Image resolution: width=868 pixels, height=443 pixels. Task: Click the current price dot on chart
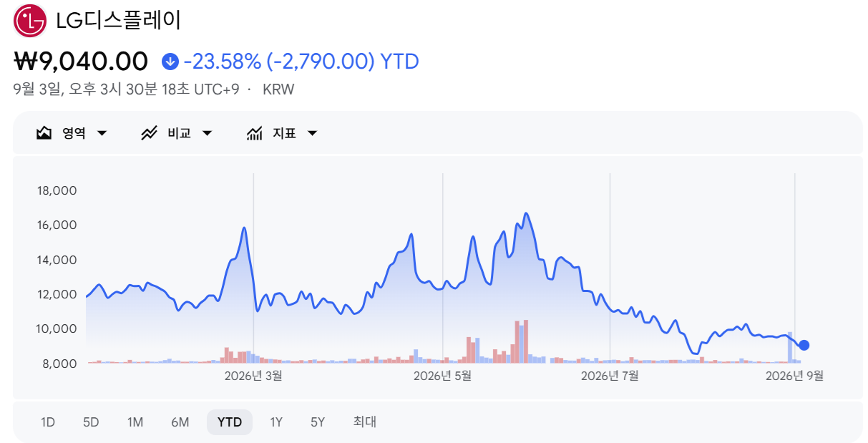[x=804, y=345]
